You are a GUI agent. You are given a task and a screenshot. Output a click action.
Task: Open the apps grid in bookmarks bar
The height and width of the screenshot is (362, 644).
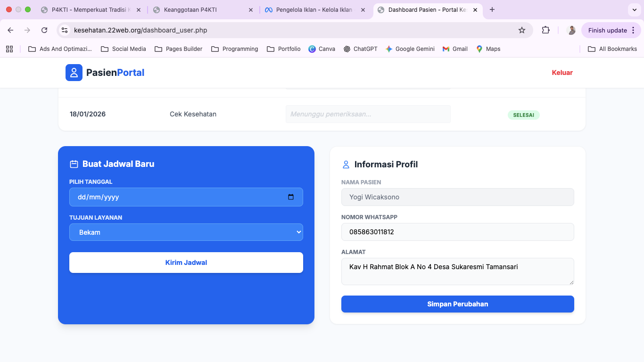click(9, 49)
